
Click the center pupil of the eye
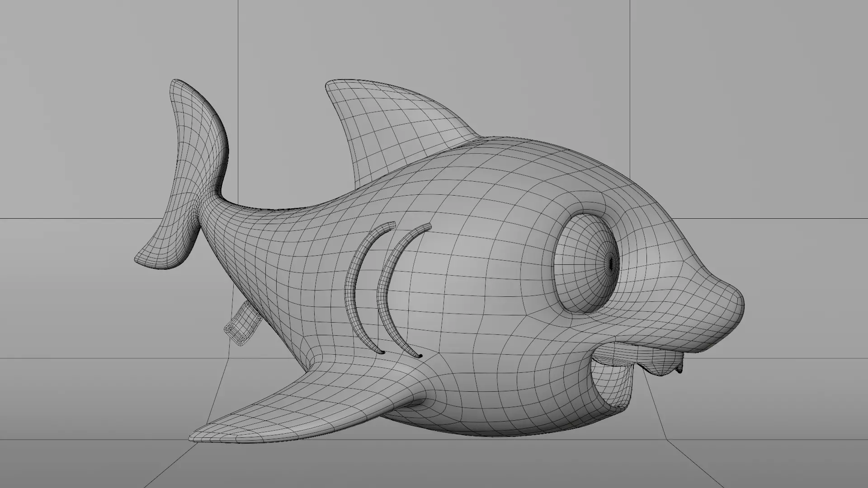(x=611, y=263)
